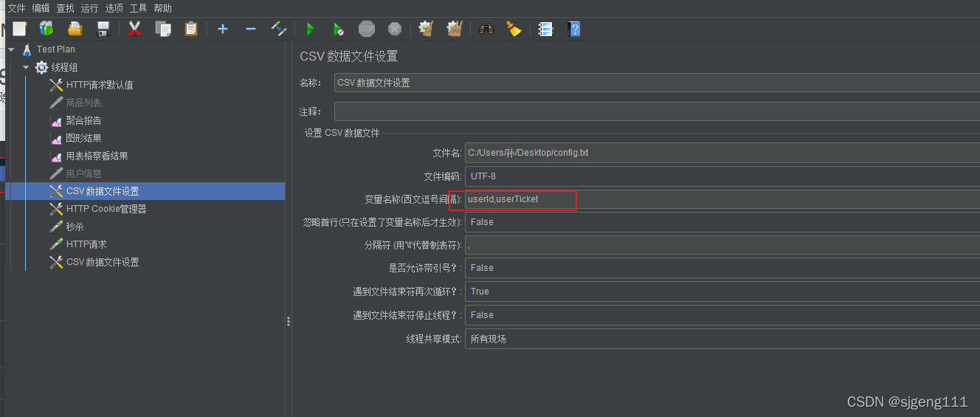Open the Function Helper list icon
The height and width of the screenshot is (417, 980).
pyautogui.click(x=545, y=29)
